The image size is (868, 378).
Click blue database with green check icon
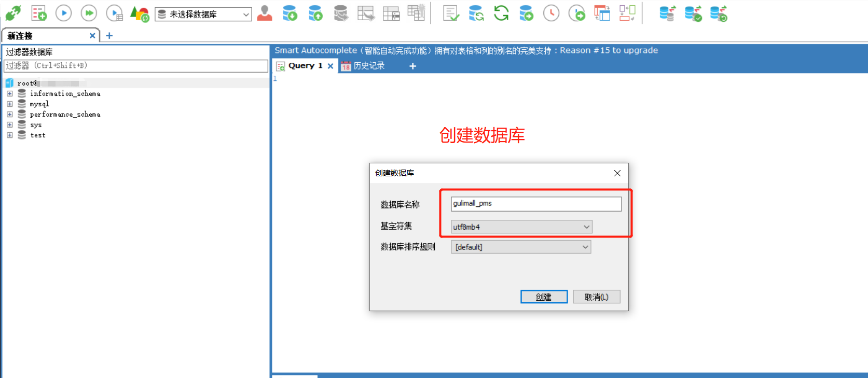pos(693,13)
